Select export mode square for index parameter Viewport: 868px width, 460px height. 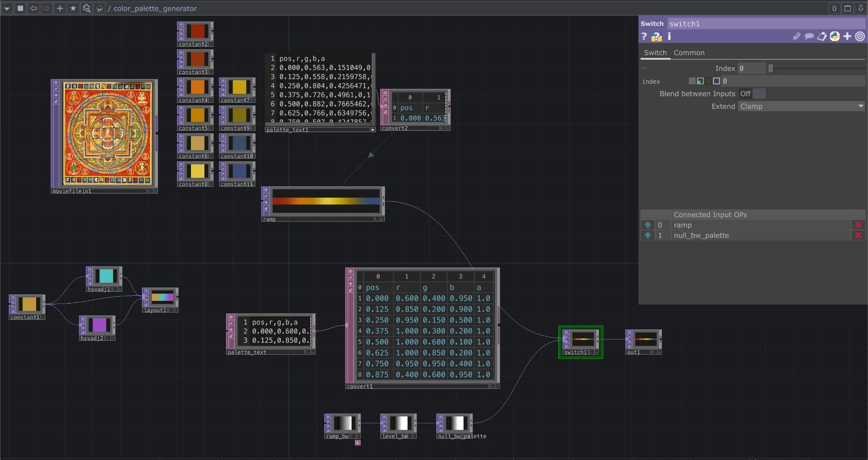click(x=708, y=81)
